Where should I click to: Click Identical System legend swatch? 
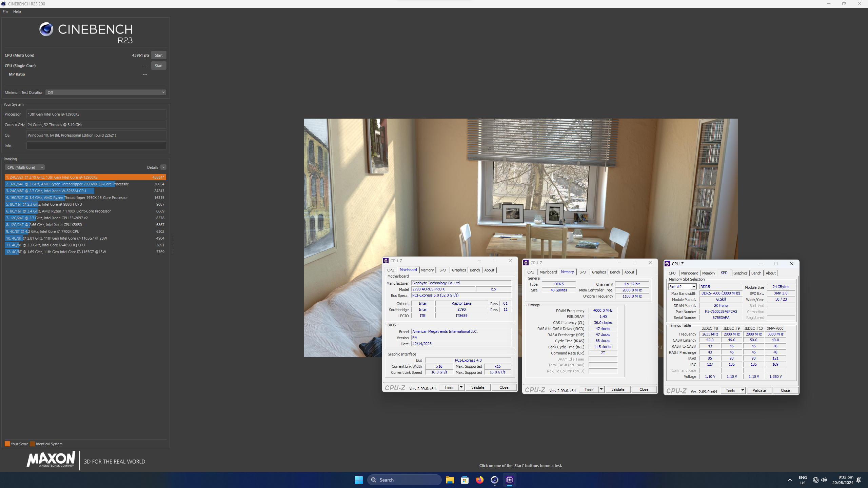[32, 444]
